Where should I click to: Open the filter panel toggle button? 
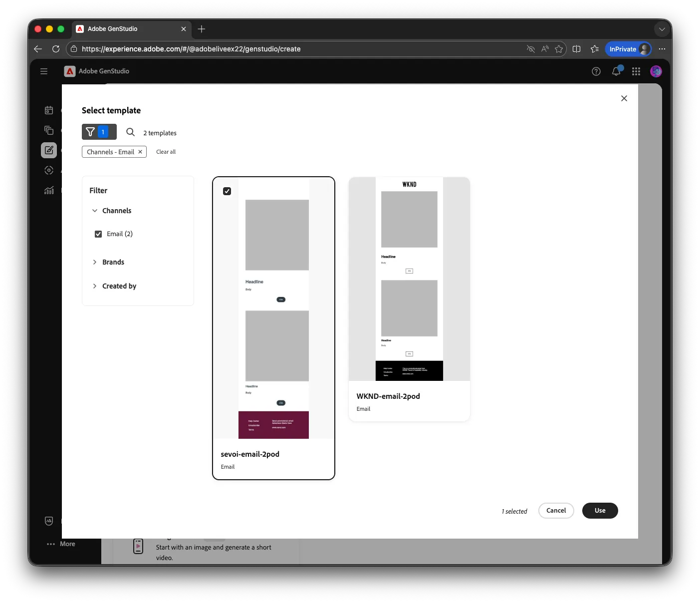(x=99, y=132)
